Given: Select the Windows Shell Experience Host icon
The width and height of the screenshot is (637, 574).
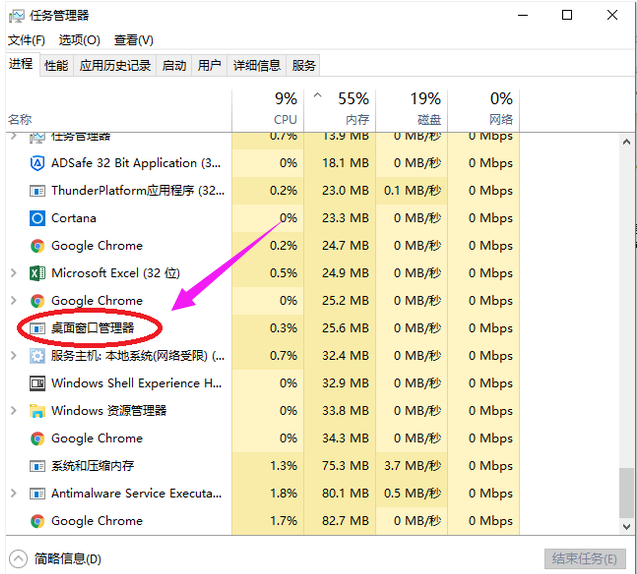Looking at the screenshot, I should 37,383.
